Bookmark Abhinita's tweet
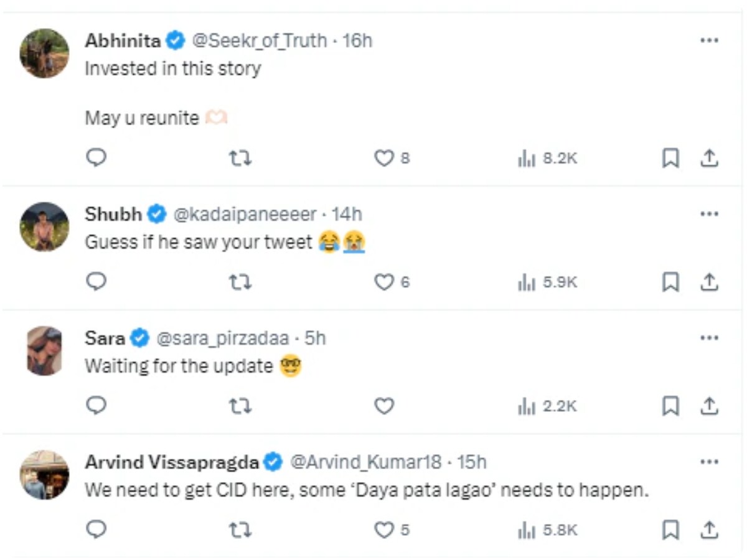Image resolution: width=747 pixels, height=560 pixels. click(670, 159)
